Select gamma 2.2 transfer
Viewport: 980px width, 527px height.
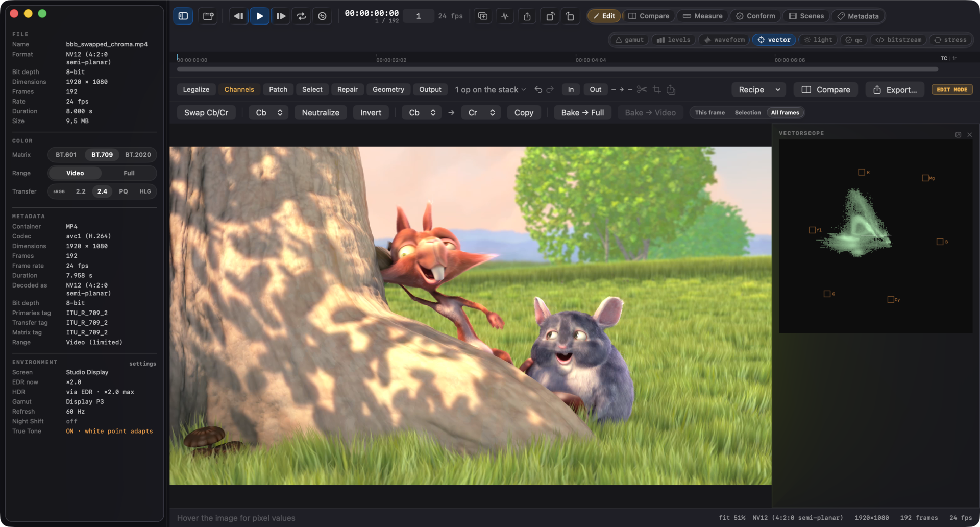pos(81,191)
